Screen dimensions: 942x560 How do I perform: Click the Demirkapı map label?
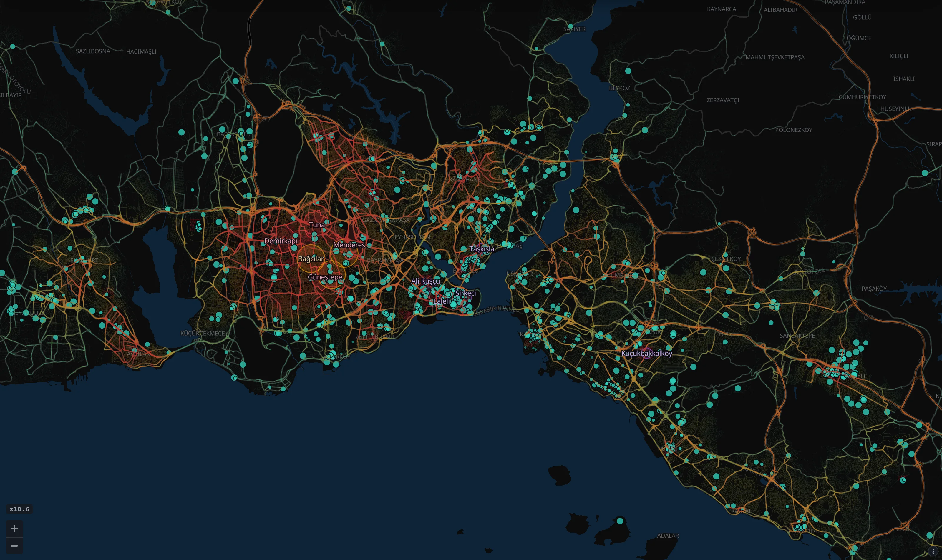[281, 241]
